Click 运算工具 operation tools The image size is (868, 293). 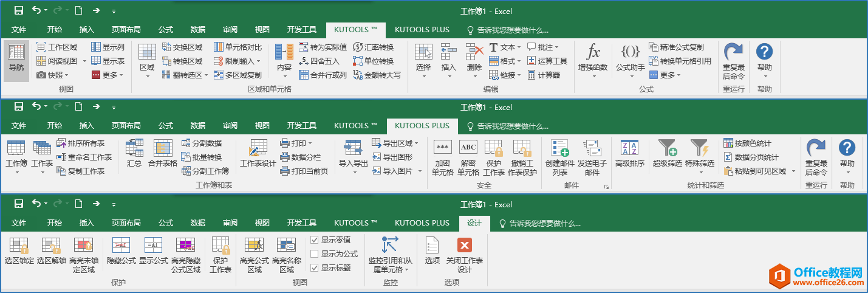547,61
